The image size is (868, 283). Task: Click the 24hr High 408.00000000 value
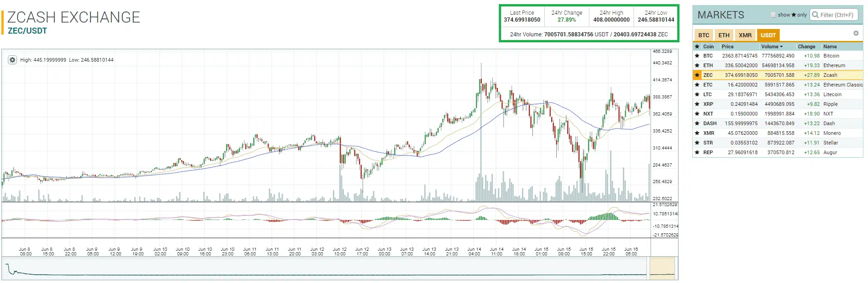pyautogui.click(x=611, y=20)
